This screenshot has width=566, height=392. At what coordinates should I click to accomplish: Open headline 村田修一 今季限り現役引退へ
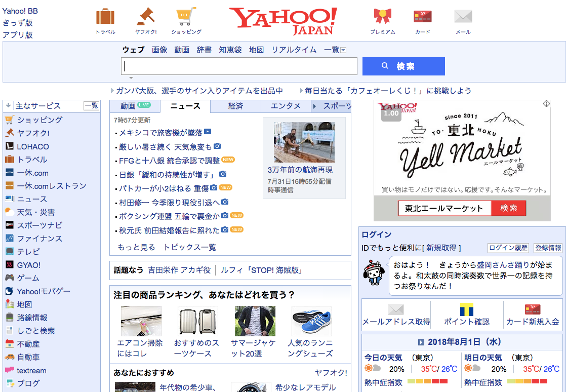click(169, 203)
